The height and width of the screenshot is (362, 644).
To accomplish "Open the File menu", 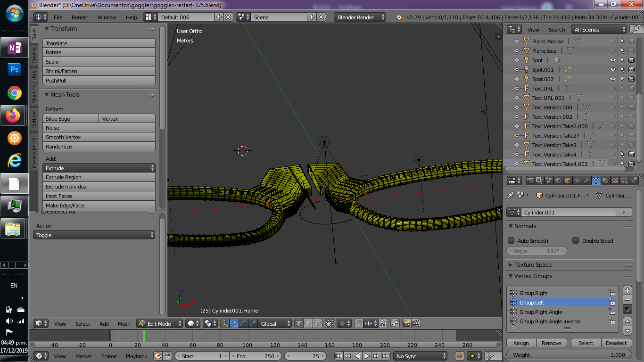I will pos(58,17).
